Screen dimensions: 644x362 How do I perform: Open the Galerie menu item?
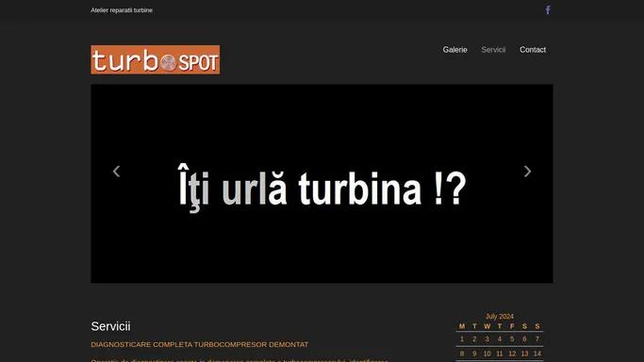point(454,50)
